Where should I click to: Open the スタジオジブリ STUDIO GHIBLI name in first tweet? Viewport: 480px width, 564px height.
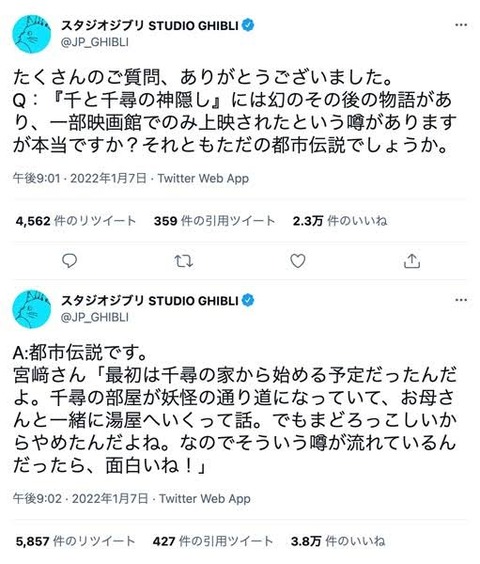(150, 26)
